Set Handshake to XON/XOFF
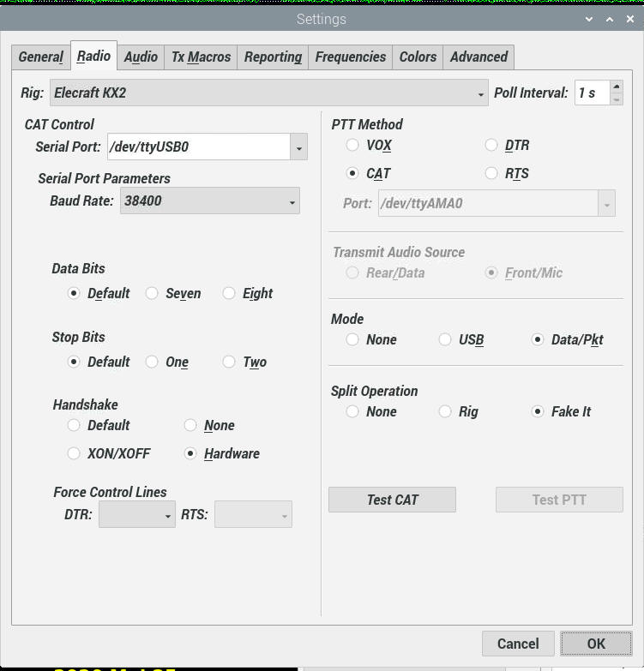The height and width of the screenshot is (671, 644). pyautogui.click(x=75, y=453)
